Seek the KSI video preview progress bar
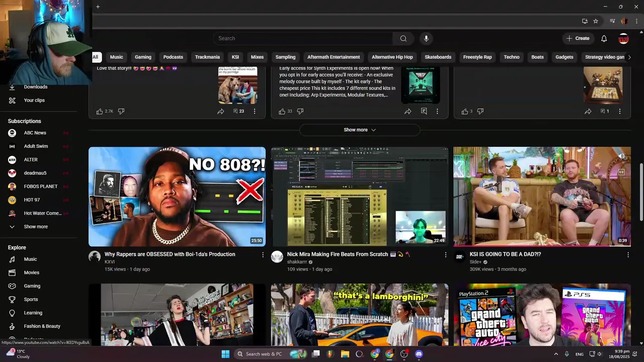 click(542, 246)
